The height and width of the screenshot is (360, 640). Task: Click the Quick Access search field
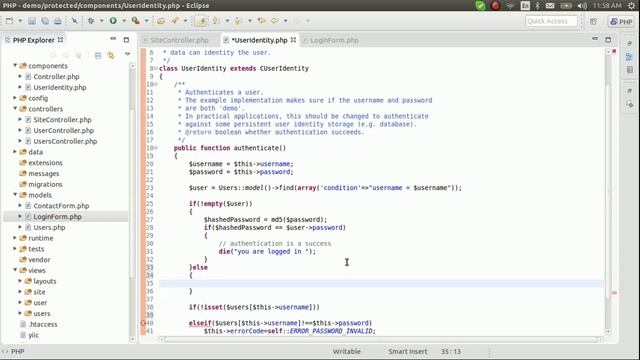(551, 21)
